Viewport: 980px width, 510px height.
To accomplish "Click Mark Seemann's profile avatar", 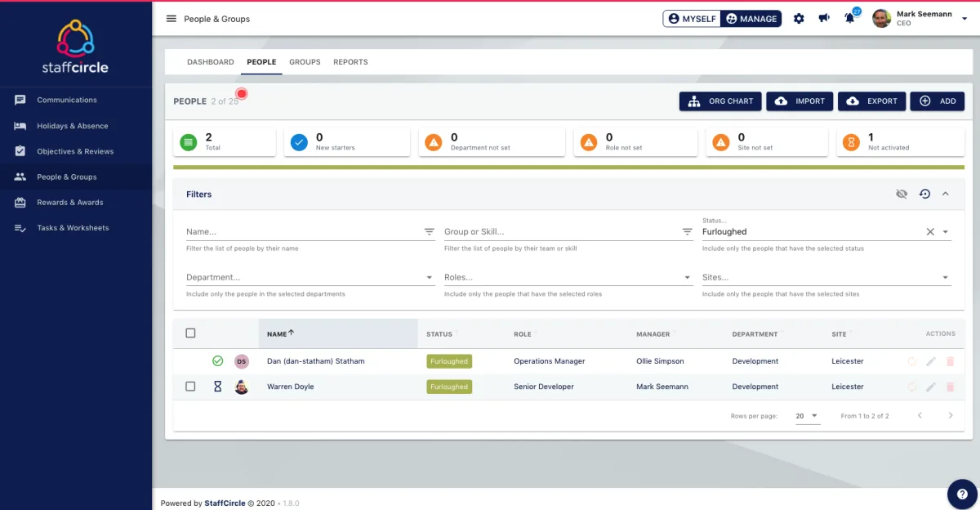I will (x=881, y=19).
